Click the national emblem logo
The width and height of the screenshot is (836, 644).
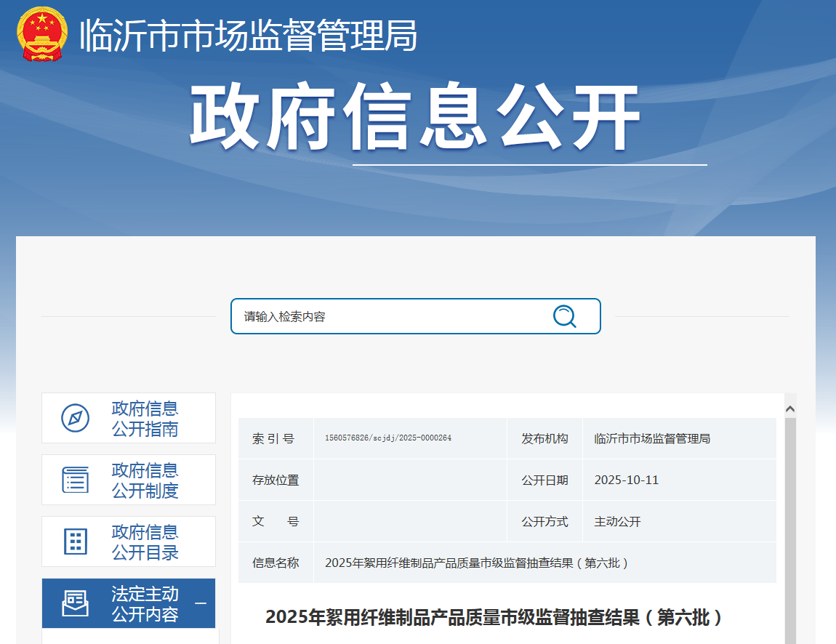pos(42,34)
